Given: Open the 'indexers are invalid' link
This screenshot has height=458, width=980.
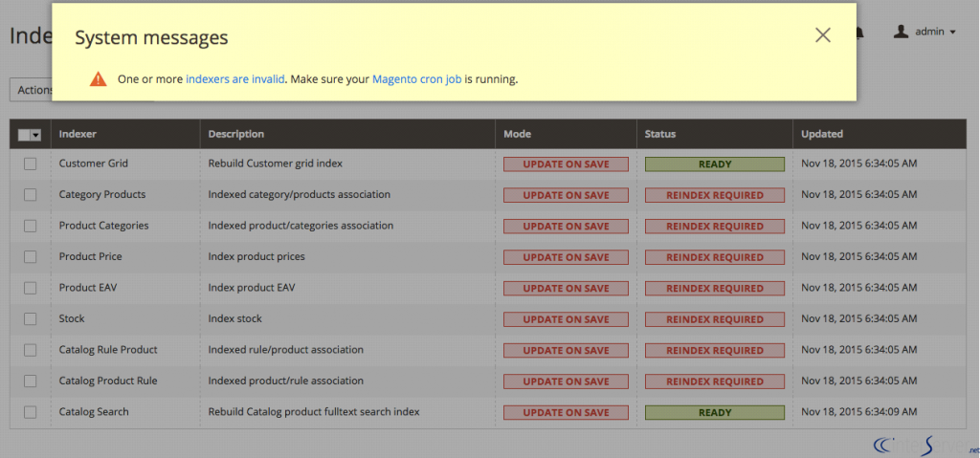Looking at the screenshot, I should tap(234, 79).
